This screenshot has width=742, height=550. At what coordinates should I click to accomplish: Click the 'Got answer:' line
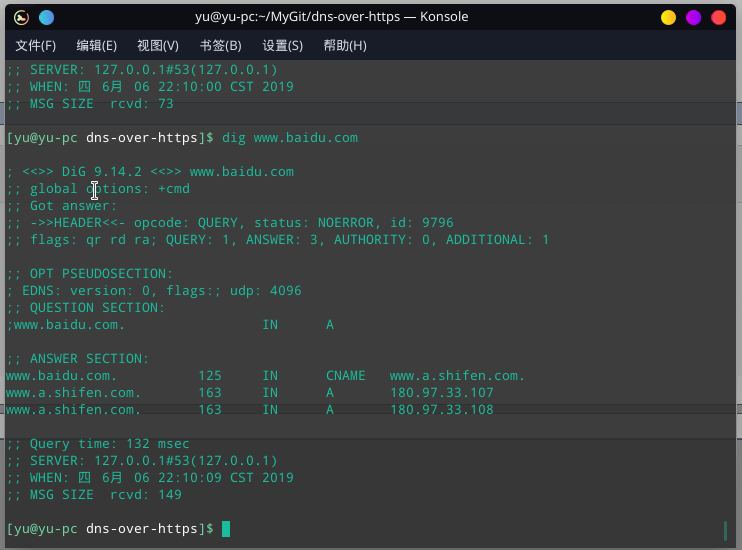[x=62, y=205]
